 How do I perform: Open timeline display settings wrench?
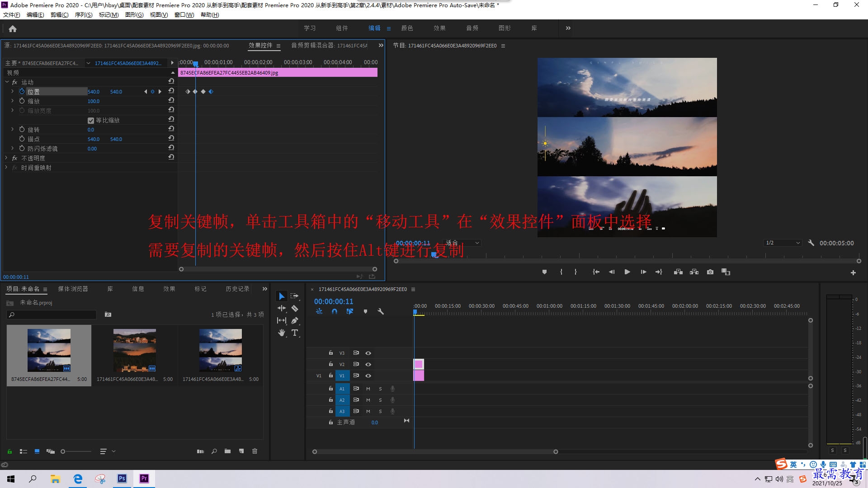pos(381,311)
